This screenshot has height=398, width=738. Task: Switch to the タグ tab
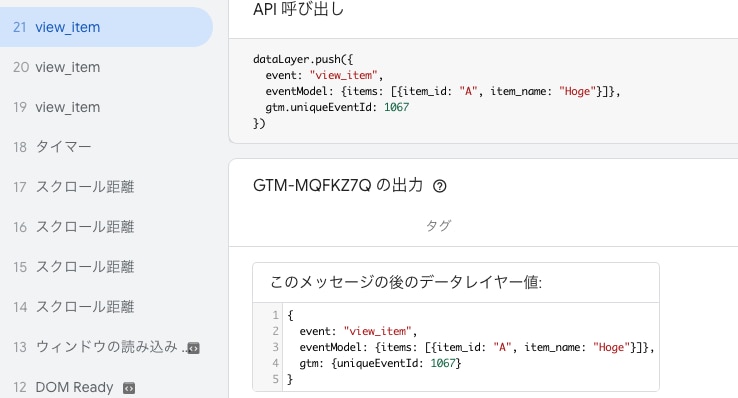click(438, 226)
